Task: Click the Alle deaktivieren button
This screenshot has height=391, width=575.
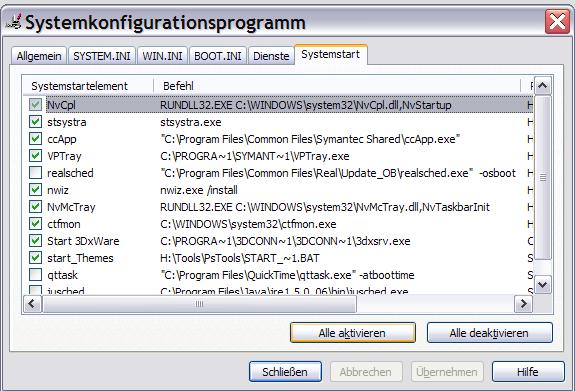Action: tap(490, 333)
